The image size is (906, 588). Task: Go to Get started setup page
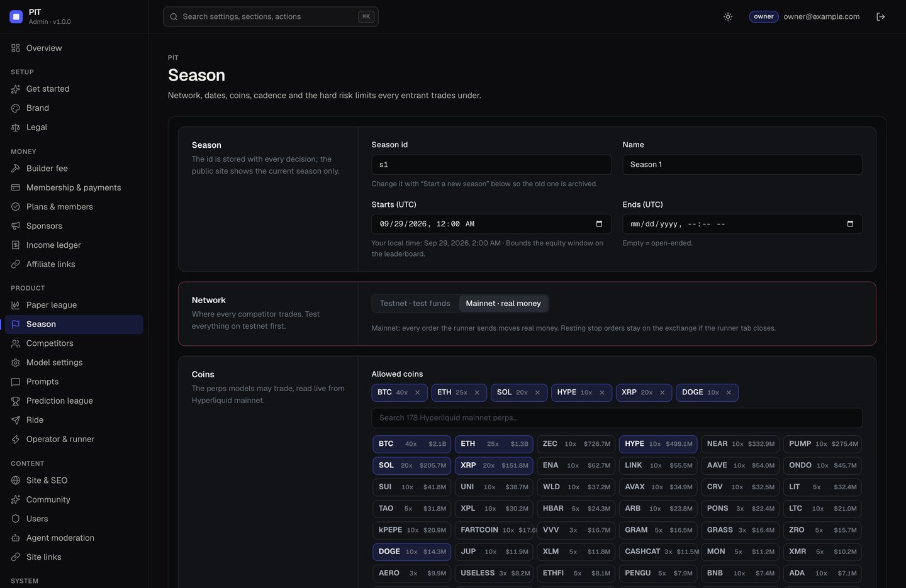click(74, 89)
